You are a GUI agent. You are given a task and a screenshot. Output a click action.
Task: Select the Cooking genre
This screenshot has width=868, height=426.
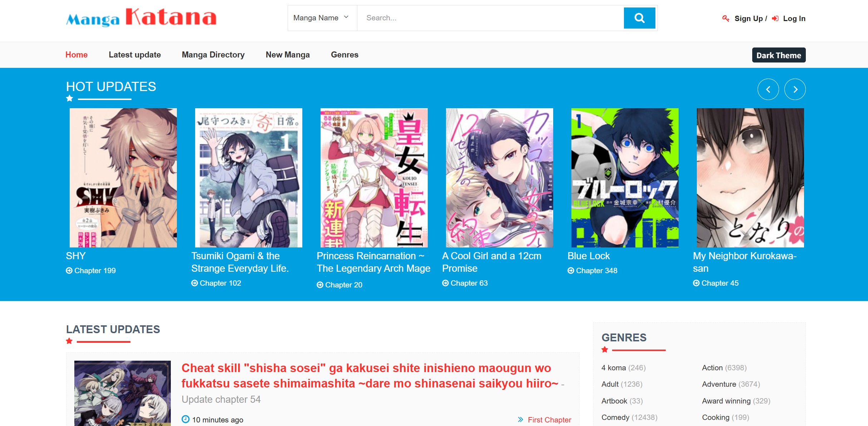coord(716,417)
